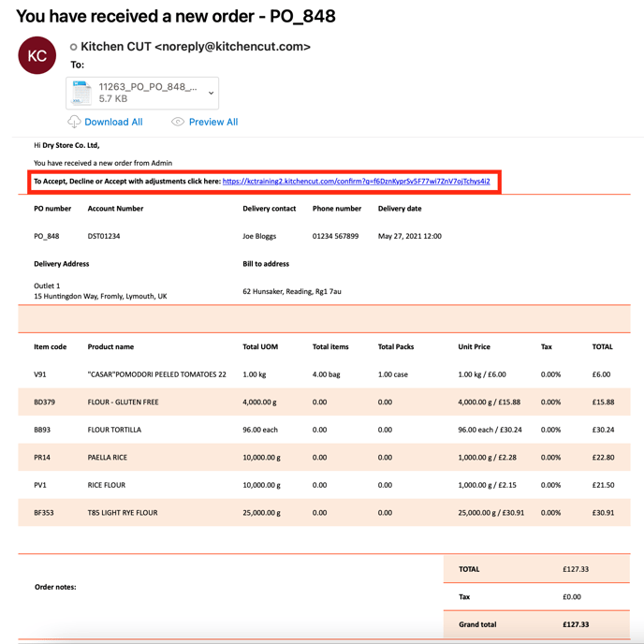Select sender name Kitchen CUT noreply address
The height and width of the screenshot is (644, 644).
tap(196, 47)
